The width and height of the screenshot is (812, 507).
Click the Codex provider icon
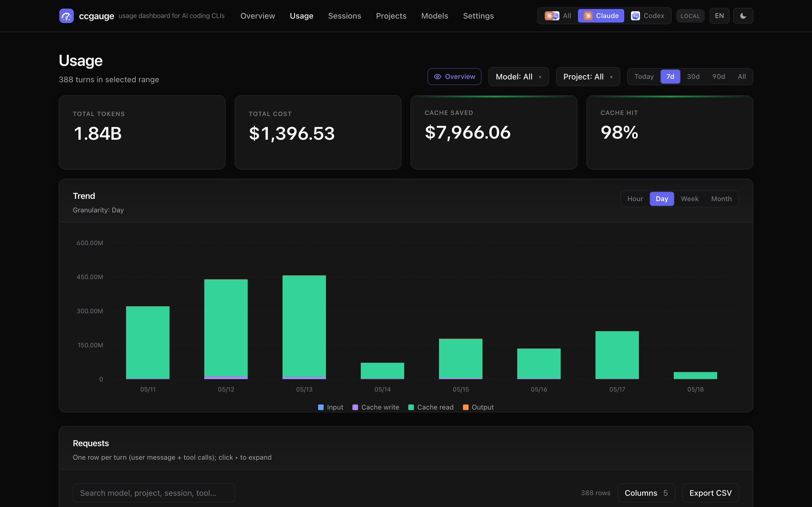635,16
